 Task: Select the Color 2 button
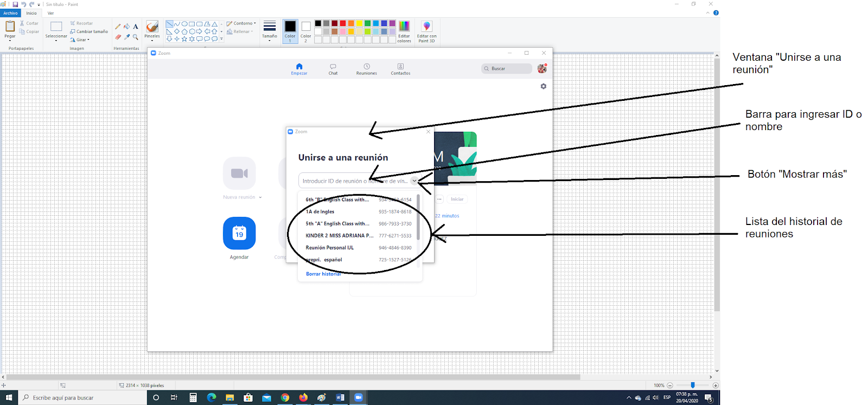pyautogui.click(x=306, y=31)
